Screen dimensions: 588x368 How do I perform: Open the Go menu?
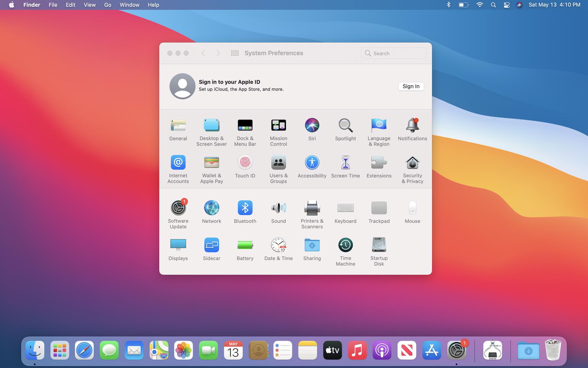click(108, 5)
